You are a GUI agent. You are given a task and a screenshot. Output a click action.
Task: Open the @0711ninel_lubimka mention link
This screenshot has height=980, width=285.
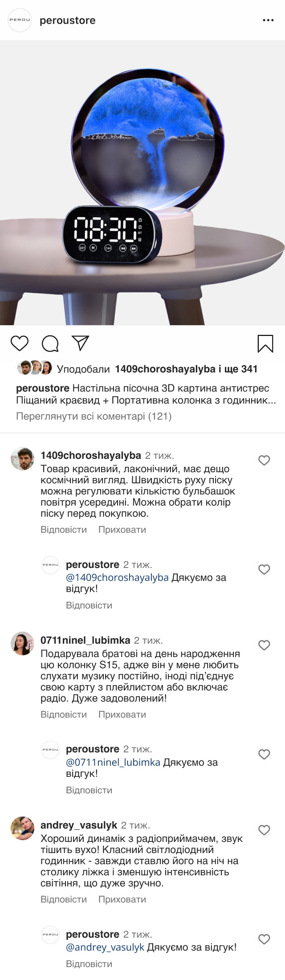[x=113, y=762]
